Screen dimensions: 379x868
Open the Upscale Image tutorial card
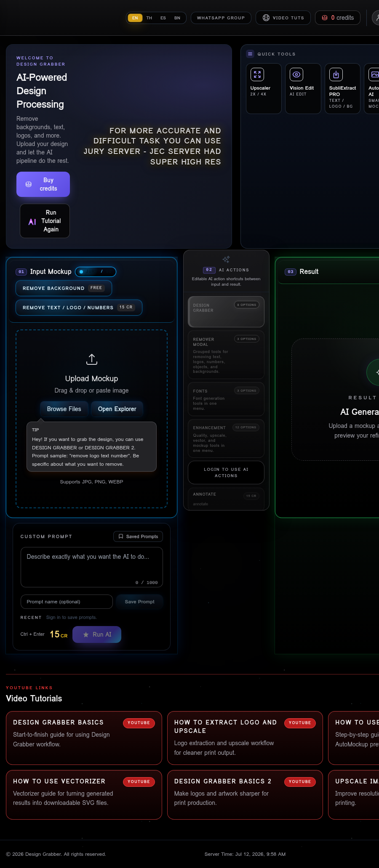[x=354, y=795]
